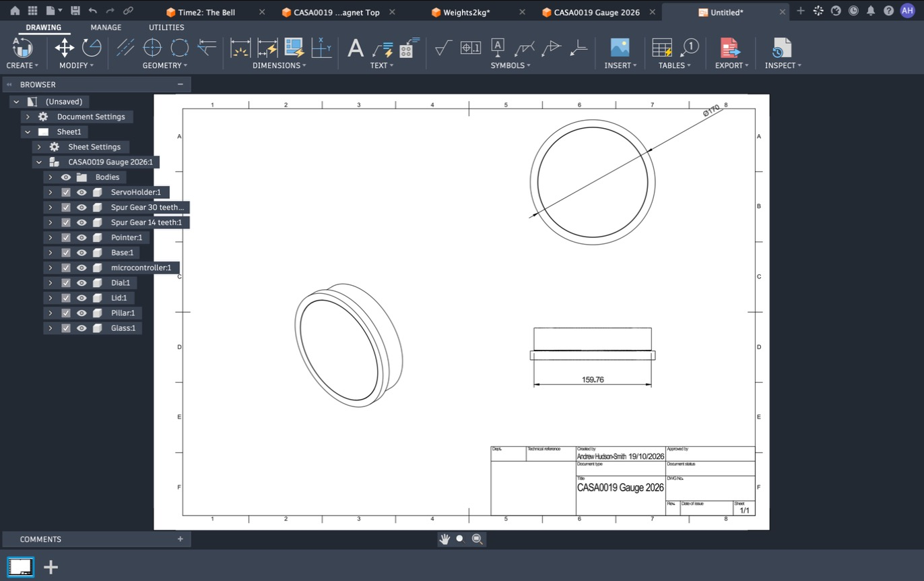Expand the Base:1 component
924x581 pixels.
pos(50,253)
